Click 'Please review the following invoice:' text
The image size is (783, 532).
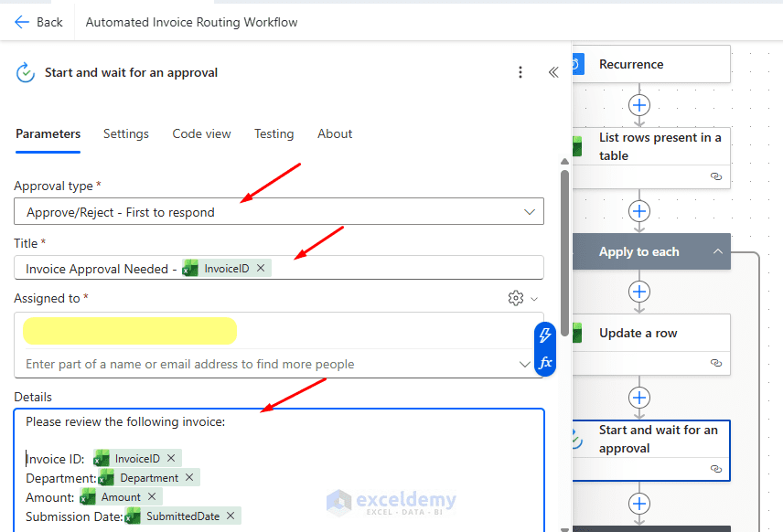(125, 421)
